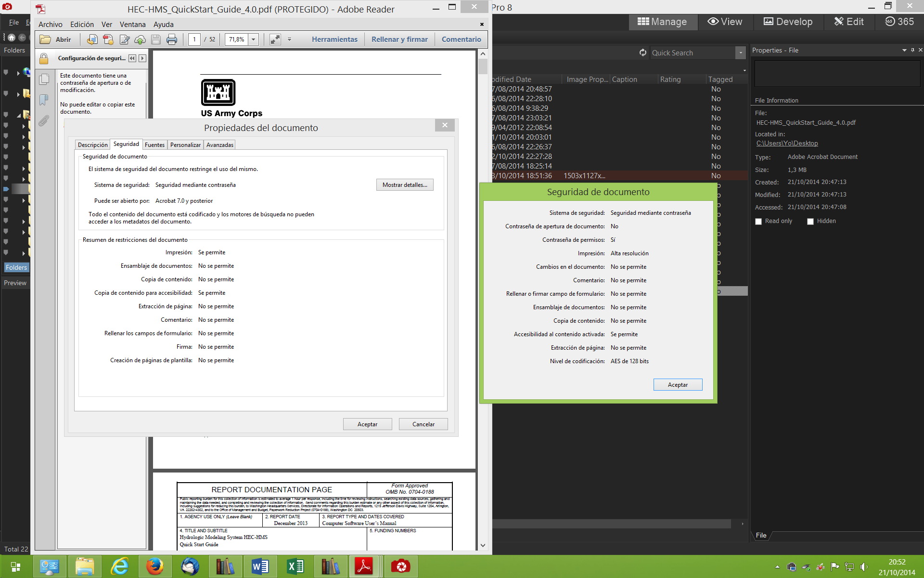Open the C:\Users\Yo\Desktop location link
This screenshot has height=578, width=924.
(787, 144)
